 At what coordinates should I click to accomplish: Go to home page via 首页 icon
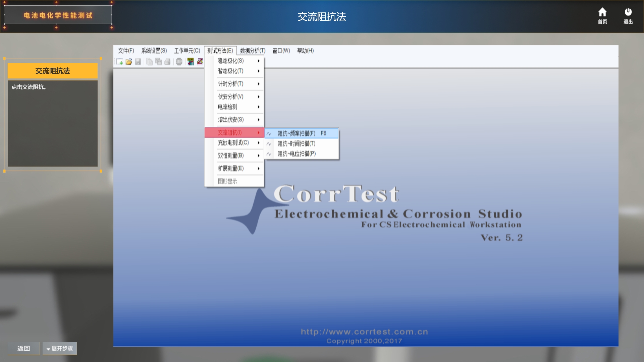[602, 16]
